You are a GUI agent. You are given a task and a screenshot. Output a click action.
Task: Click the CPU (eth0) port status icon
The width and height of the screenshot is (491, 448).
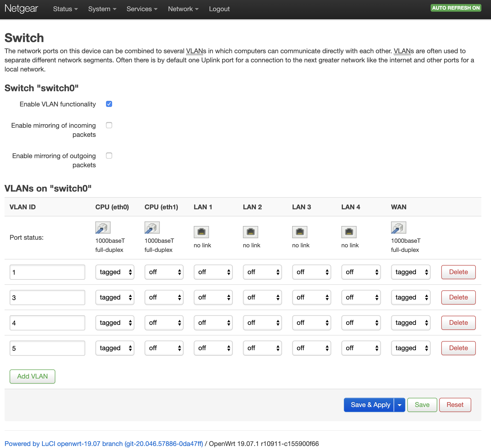[103, 228]
